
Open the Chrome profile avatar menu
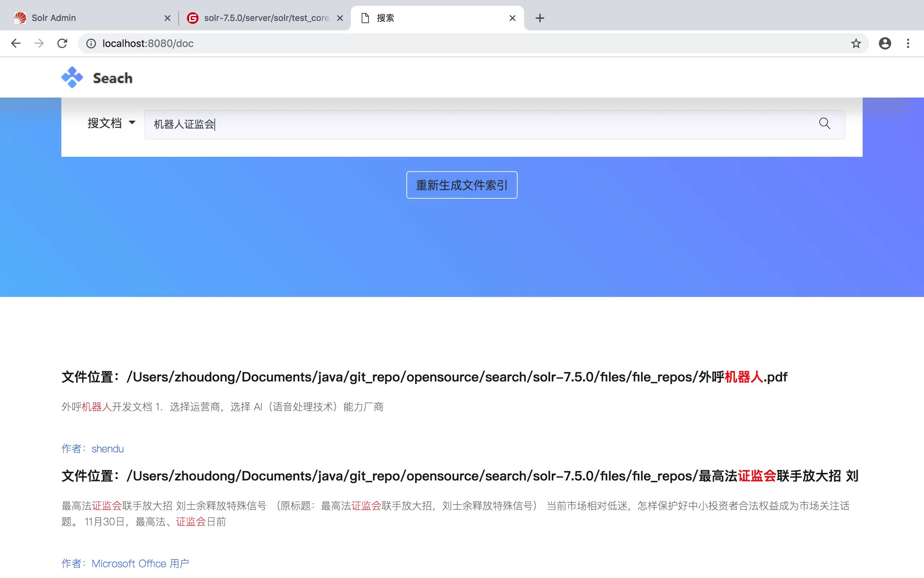tap(885, 44)
